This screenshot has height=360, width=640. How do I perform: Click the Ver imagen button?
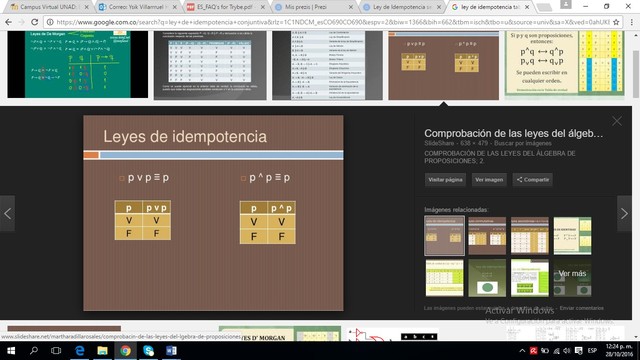[489, 180]
